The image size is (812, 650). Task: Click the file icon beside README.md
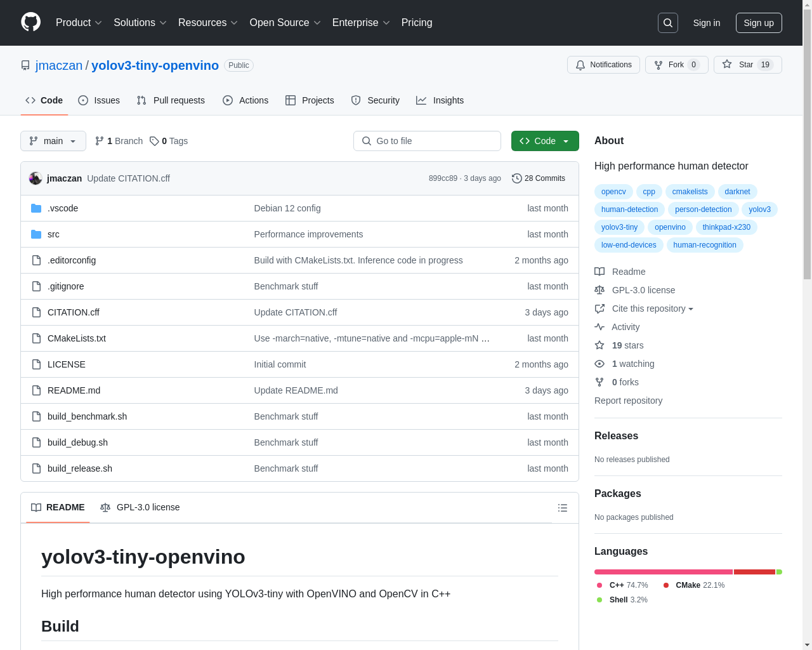(x=36, y=390)
